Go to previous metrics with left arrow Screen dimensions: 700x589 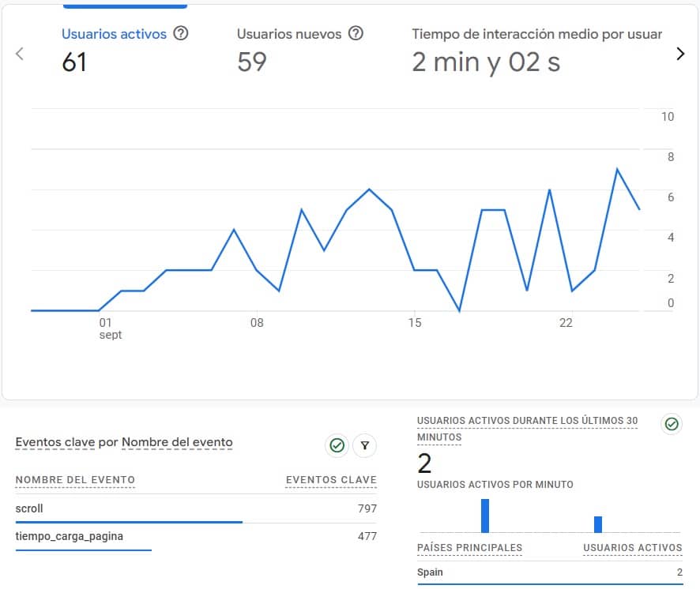pyautogui.click(x=20, y=54)
